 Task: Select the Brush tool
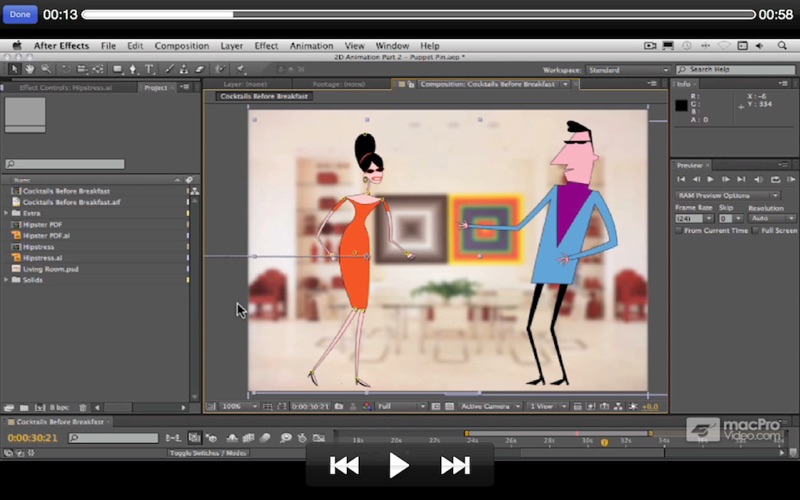169,69
